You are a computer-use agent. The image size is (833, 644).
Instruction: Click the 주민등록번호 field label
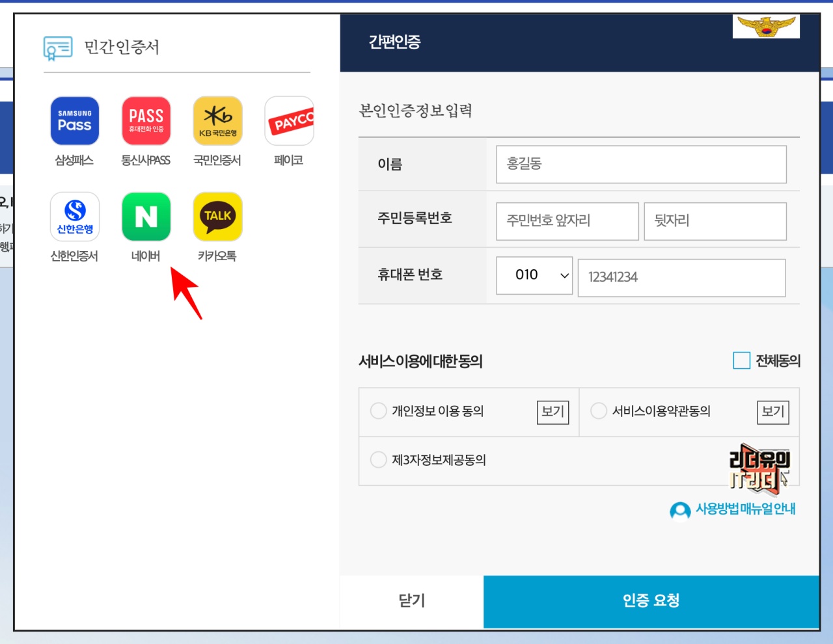pyautogui.click(x=415, y=218)
